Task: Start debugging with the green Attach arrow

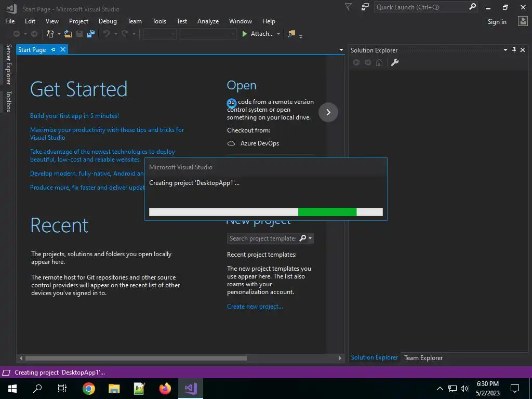Action: click(244, 34)
